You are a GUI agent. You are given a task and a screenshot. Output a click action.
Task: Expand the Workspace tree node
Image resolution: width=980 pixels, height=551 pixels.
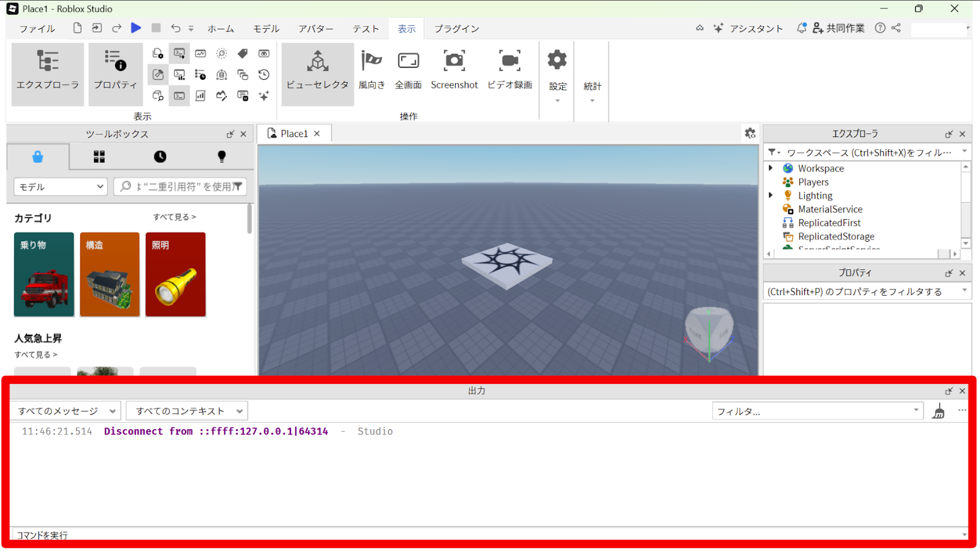pos(771,168)
